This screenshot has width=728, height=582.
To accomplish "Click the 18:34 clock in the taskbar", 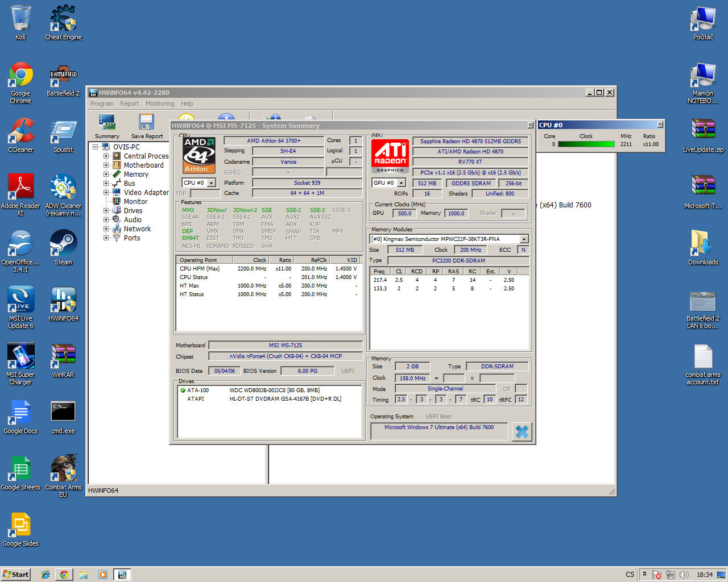I will 705,575.
